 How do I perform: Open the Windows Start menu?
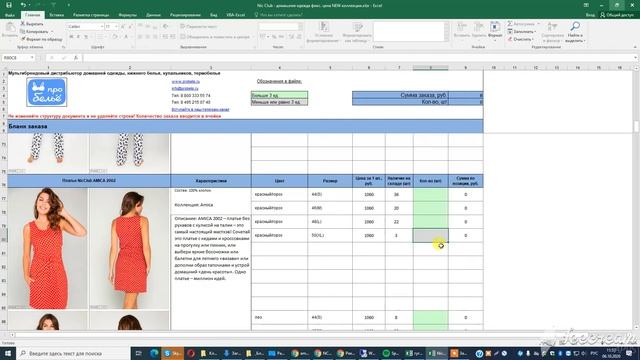pyautogui.click(x=8, y=353)
